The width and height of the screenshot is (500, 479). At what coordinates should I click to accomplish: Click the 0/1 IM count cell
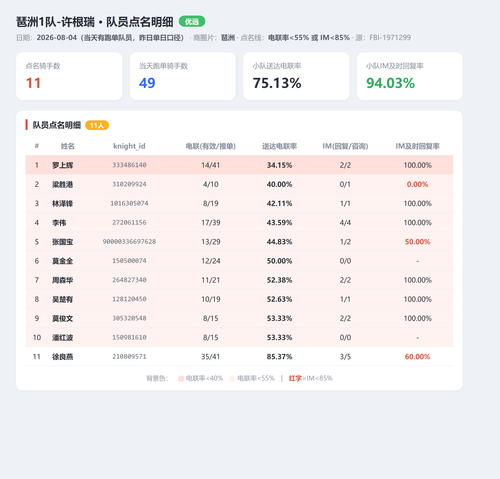tap(345, 184)
